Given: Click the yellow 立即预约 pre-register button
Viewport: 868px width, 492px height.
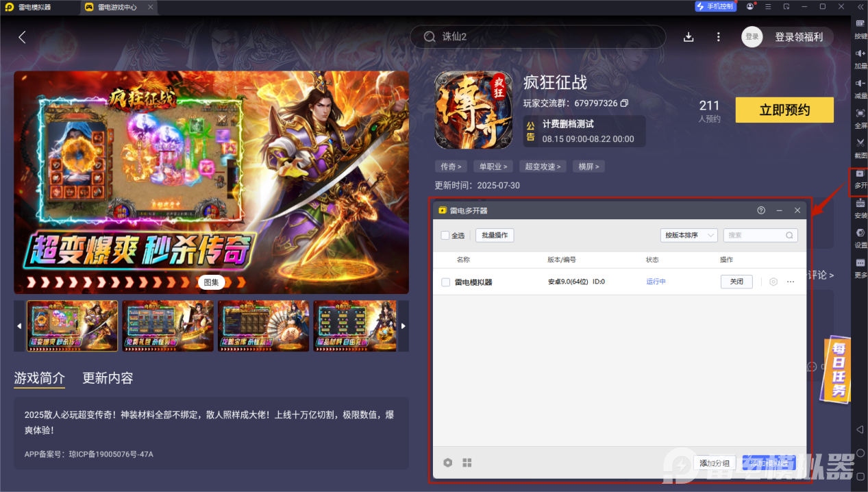Looking at the screenshot, I should (784, 110).
